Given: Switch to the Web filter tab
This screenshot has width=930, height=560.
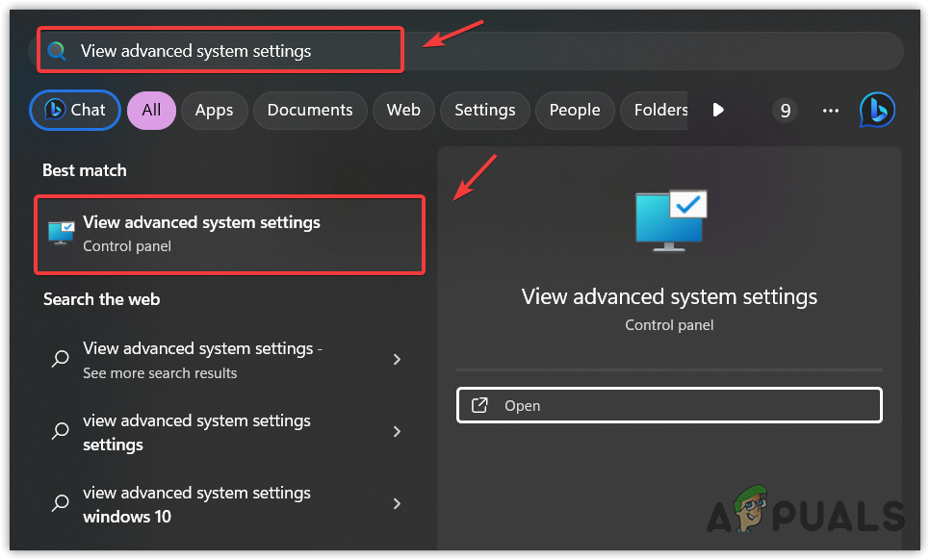Looking at the screenshot, I should pyautogui.click(x=403, y=111).
